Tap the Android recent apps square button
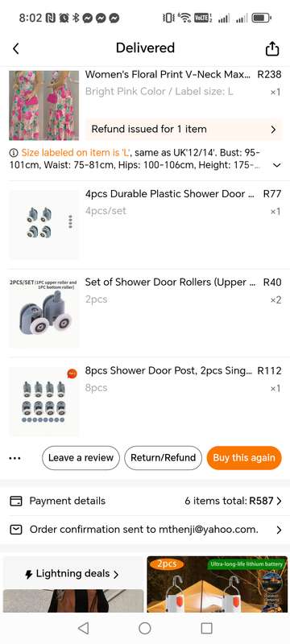This screenshot has height=644, width=290. point(206,628)
